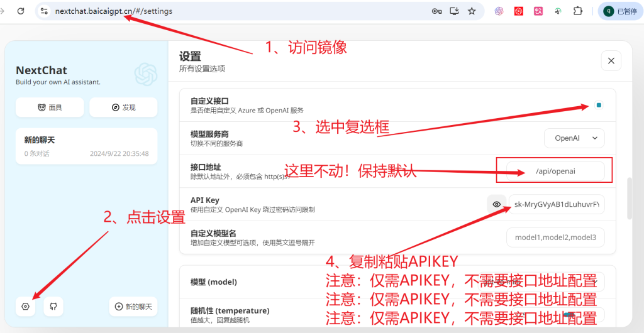Screen dimensions: 644x333
Task: Close the settings panel with the X button
Action: coord(611,61)
